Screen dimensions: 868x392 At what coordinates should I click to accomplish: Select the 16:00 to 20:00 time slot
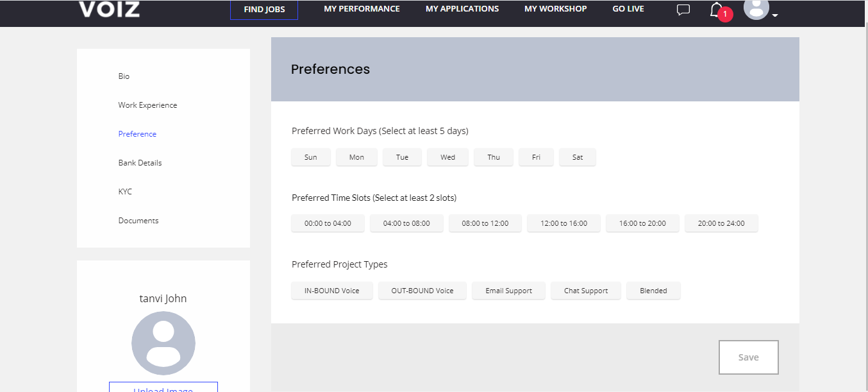(x=642, y=223)
